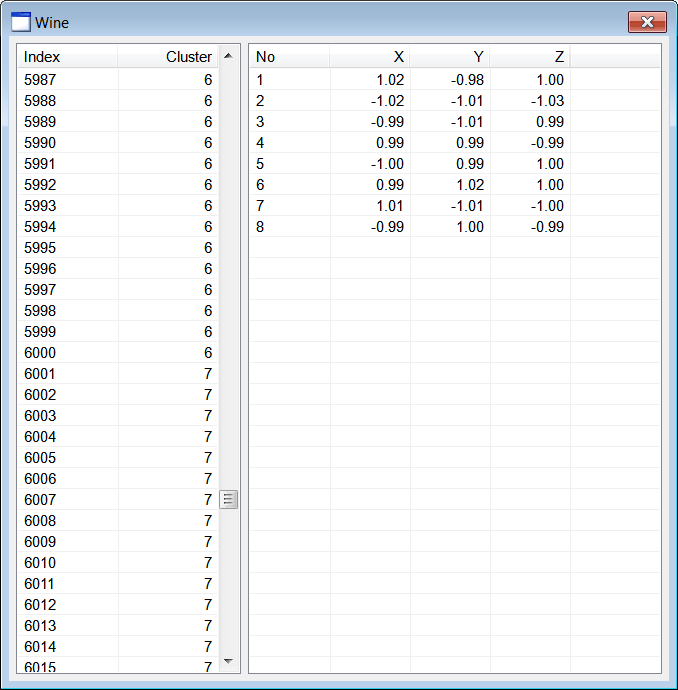
Task: Select row with index 5988
Action: [118, 101]
